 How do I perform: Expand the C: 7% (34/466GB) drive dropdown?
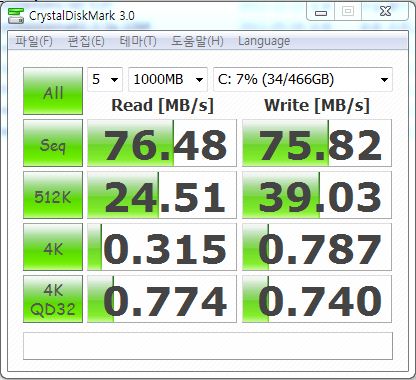(303, 79)
